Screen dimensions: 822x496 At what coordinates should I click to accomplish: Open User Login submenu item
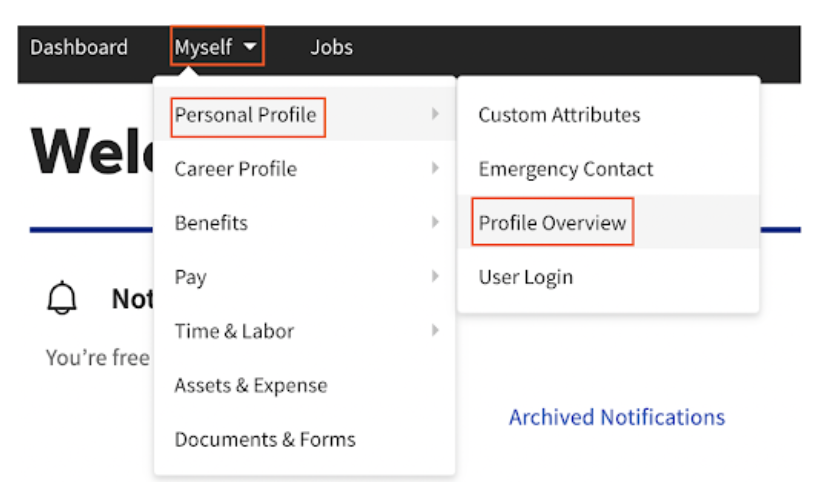[x=526, y=277]
